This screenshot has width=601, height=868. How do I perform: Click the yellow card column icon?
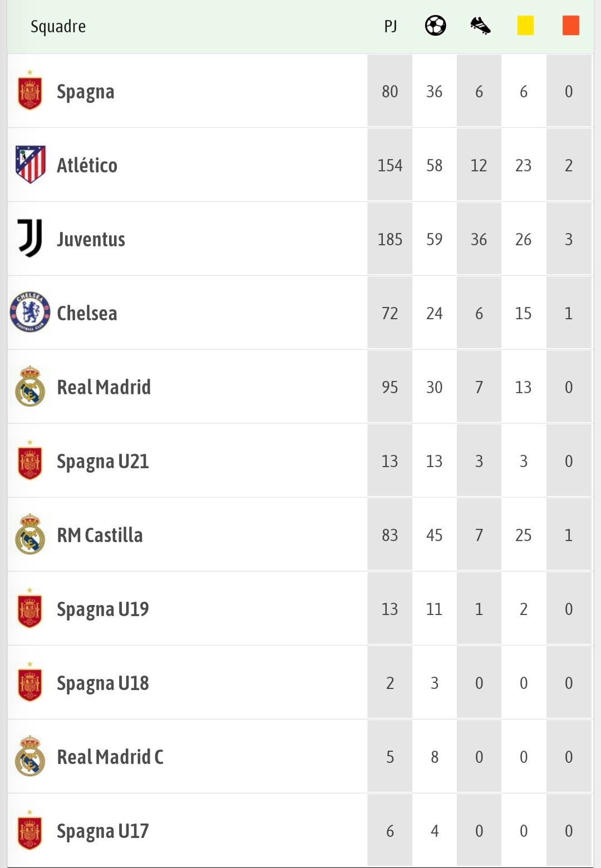click(525, 26)
